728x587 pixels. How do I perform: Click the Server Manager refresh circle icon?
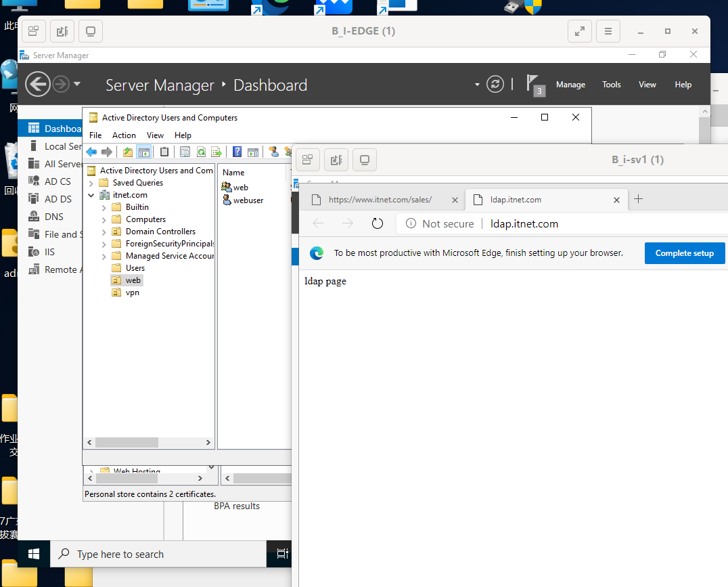pyautogui.click(x=495, y=84)
